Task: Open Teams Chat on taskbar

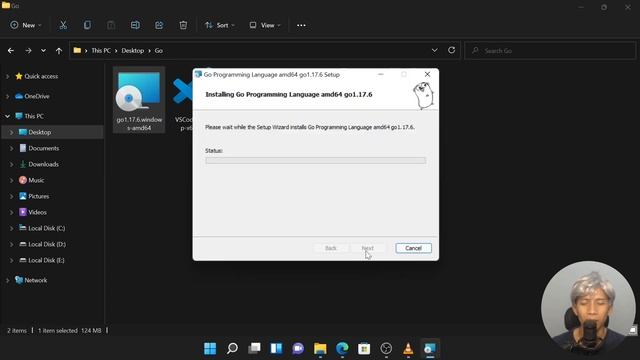Action: click(298, 348)
